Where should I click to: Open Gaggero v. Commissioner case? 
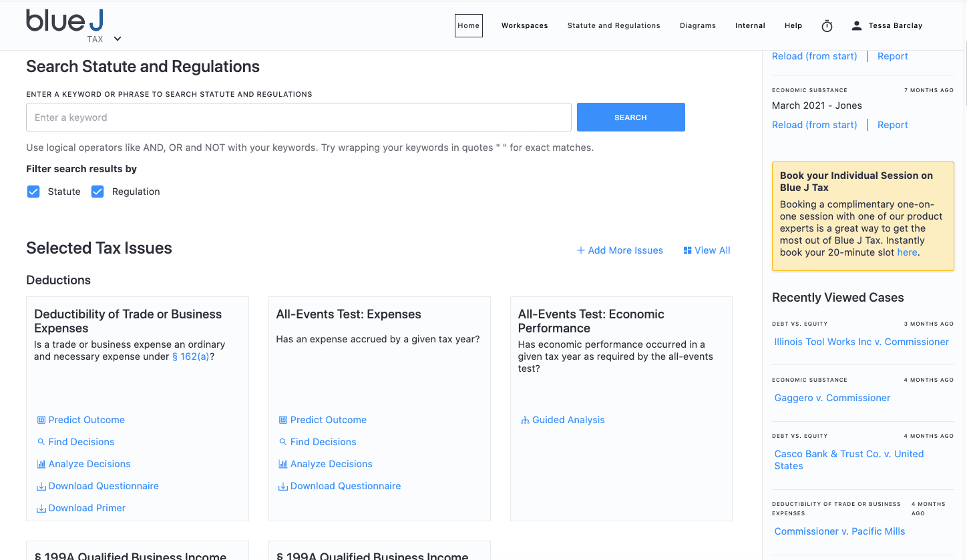832,398
